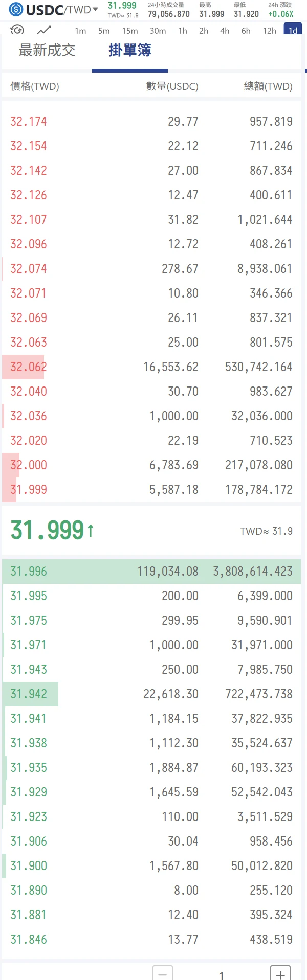The height and width of the screenshot is (980, 307).
Task: Select the 1d chart interval
Action: 293,30
